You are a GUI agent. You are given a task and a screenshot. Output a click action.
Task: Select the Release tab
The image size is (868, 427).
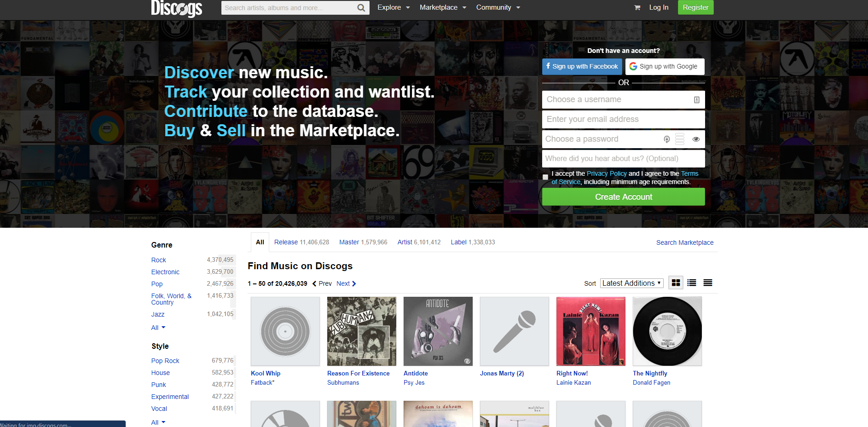286,242
